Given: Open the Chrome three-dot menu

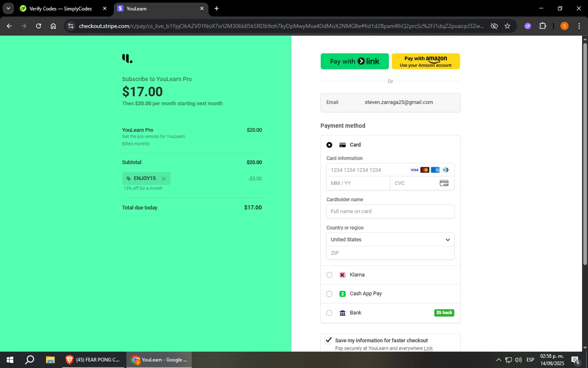Looking at the screenshot, I should tap(579, 26).
